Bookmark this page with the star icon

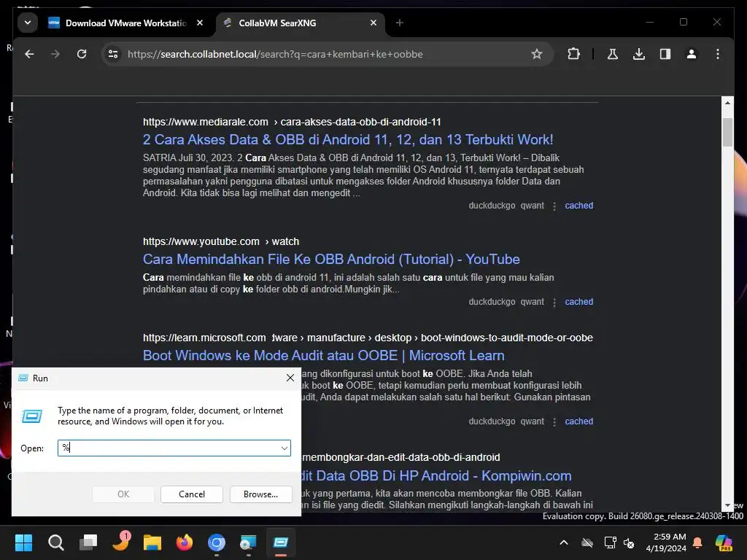pyautogui.click(x=537, y=54)
